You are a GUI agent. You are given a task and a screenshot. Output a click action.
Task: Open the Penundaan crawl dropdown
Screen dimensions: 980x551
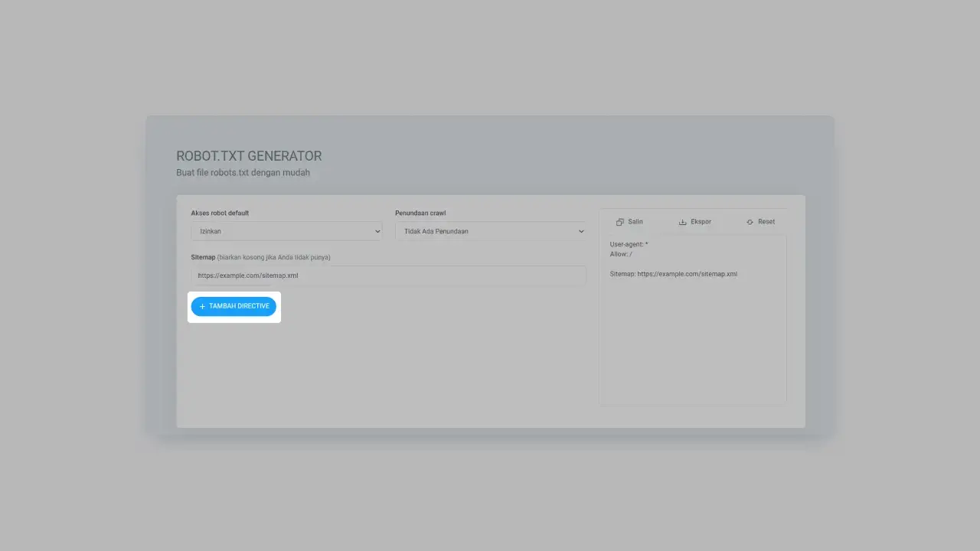[490, 231]
